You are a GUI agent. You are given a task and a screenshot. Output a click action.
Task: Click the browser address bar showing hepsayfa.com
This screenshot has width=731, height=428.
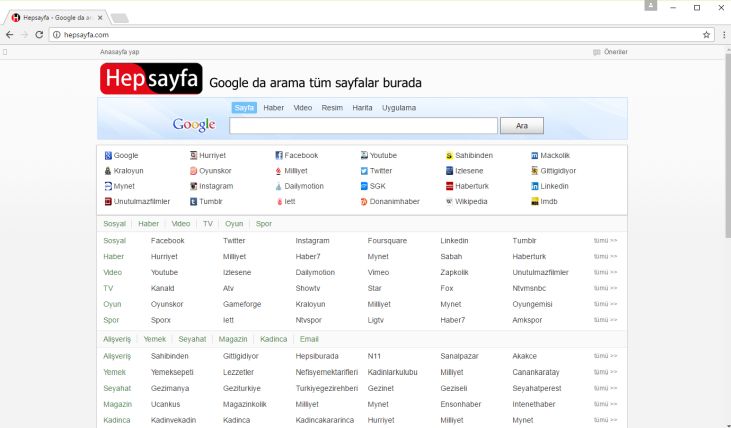[x=381, y=35]
